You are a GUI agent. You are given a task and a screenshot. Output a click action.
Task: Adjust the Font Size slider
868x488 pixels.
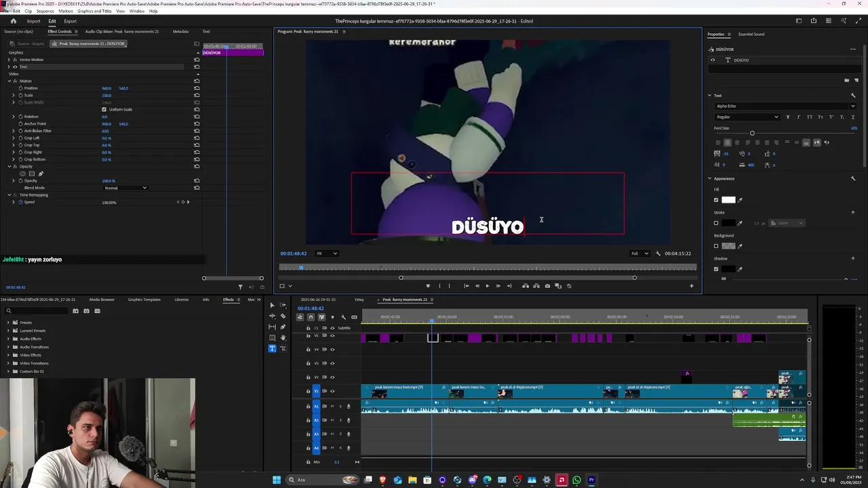tap(752, 133)
